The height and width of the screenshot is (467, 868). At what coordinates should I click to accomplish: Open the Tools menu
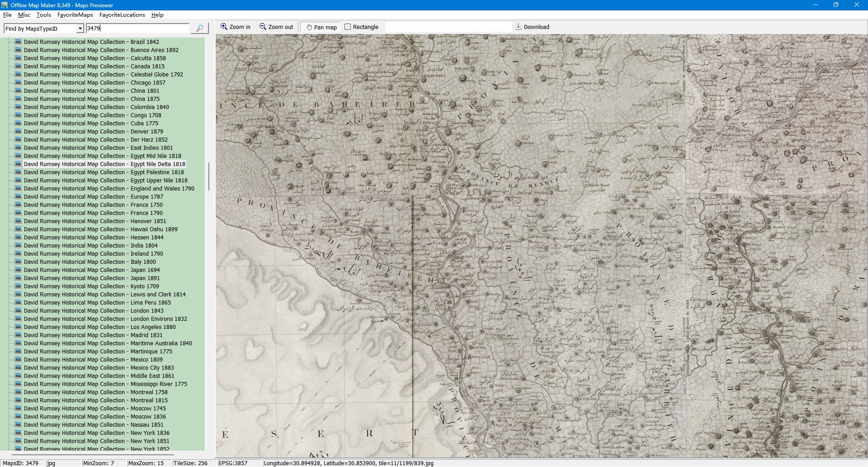(44, 15)
